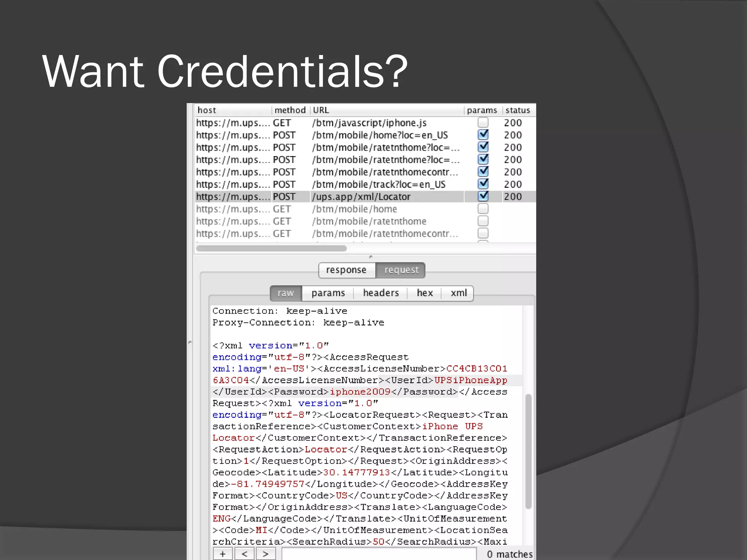Click the Connection: keep-alive header line
The image size is (747, 560).
click(x=280, y=311)
